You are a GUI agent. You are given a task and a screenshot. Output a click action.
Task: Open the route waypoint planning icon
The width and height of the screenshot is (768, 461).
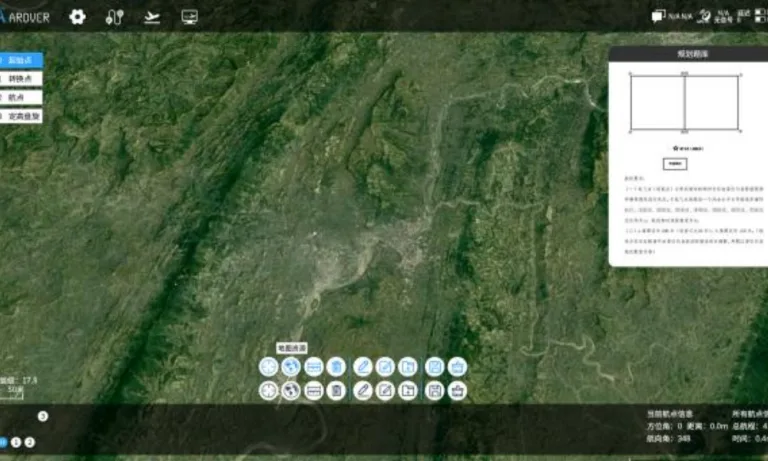click(114, 17)
